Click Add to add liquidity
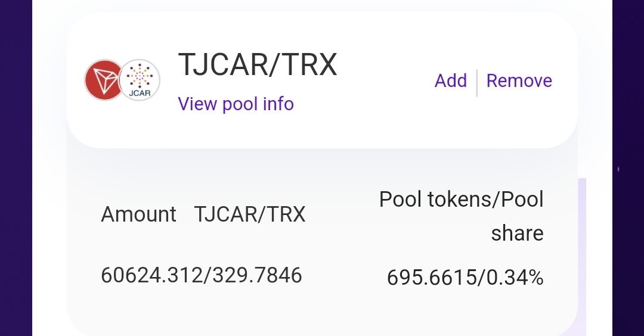 pyautogui.click(x=451, y=80)
